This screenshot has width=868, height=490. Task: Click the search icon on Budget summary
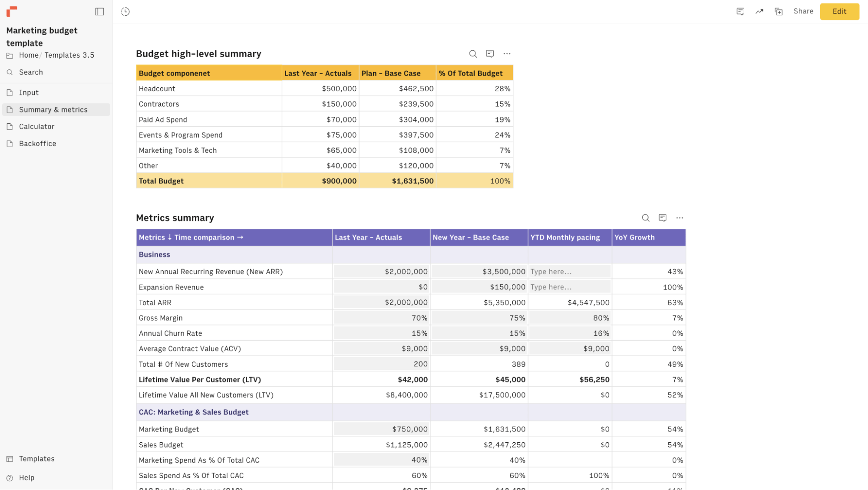click(x=473, y=54)
